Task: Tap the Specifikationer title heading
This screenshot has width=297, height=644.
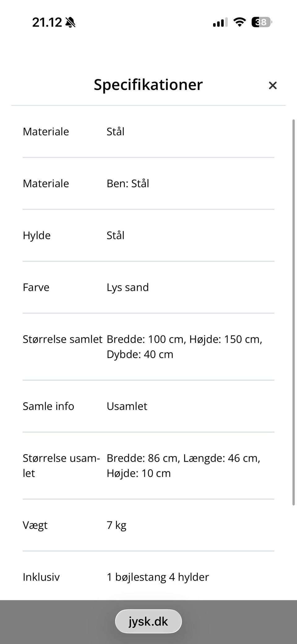Action: (148, 85)
